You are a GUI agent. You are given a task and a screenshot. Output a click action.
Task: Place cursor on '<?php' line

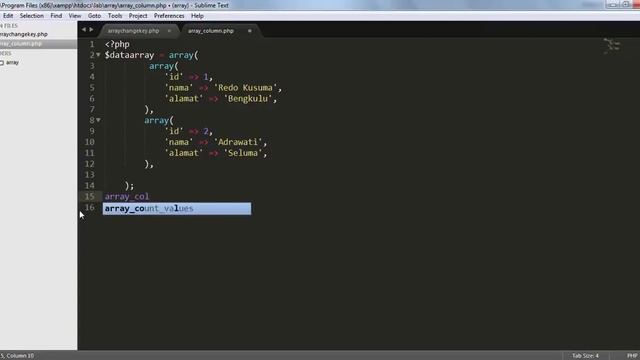tap(117, 44)
